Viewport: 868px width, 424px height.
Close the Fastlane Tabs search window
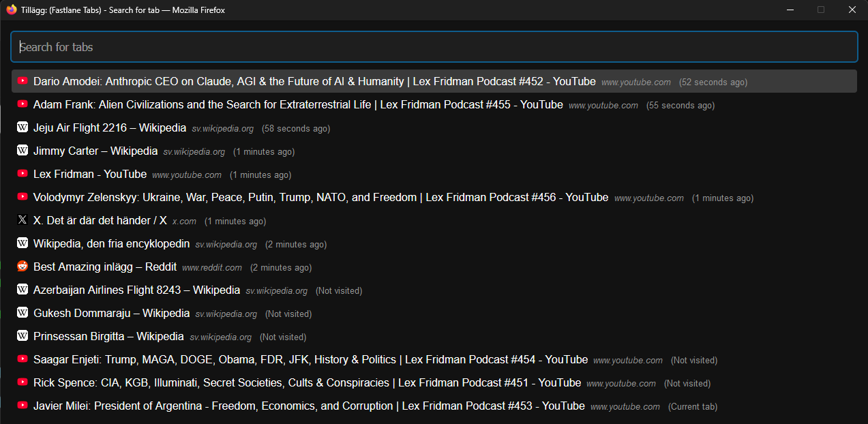(x=852, y=10)
